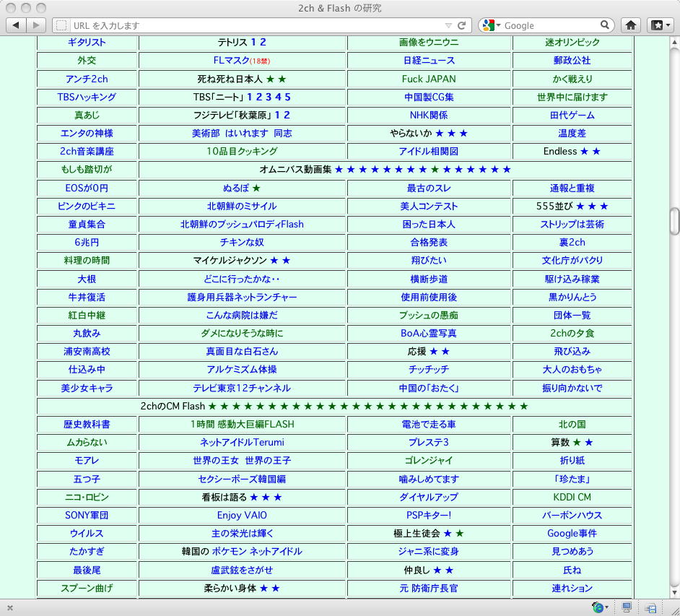Open the 北朝鮮のミサイル link
The width and height of the screenshot is (680, 616).
pyautogui.click(x=242, y=206)
